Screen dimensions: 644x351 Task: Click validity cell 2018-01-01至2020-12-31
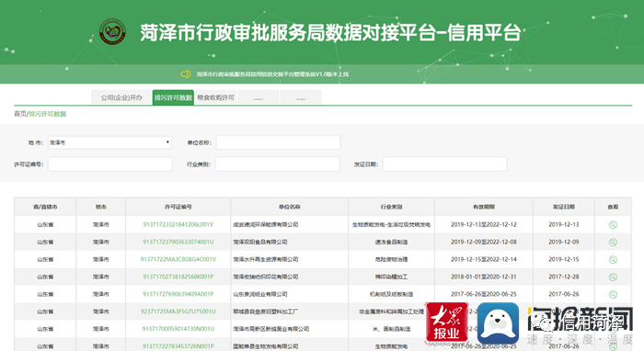pos(484,277)
